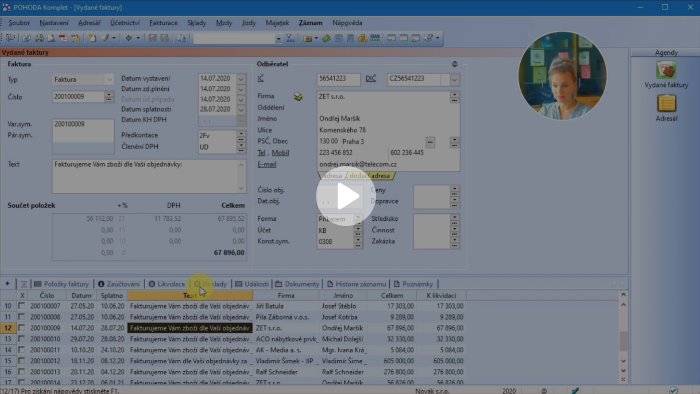Tick the checkbox for invoice 200100010
Image resolution: width=700 pixels, height=394 pixels.
[x=21, y=339]
